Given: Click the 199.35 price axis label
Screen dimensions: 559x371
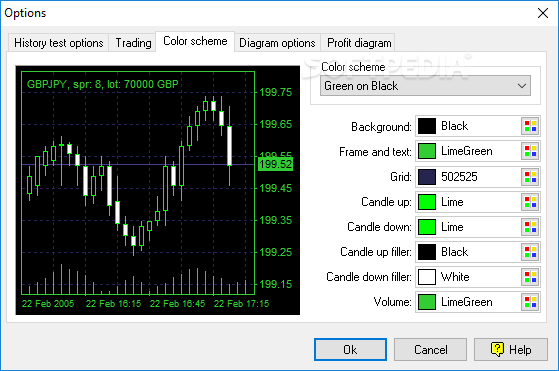Looking at the screenshot, I should [276, 220].
